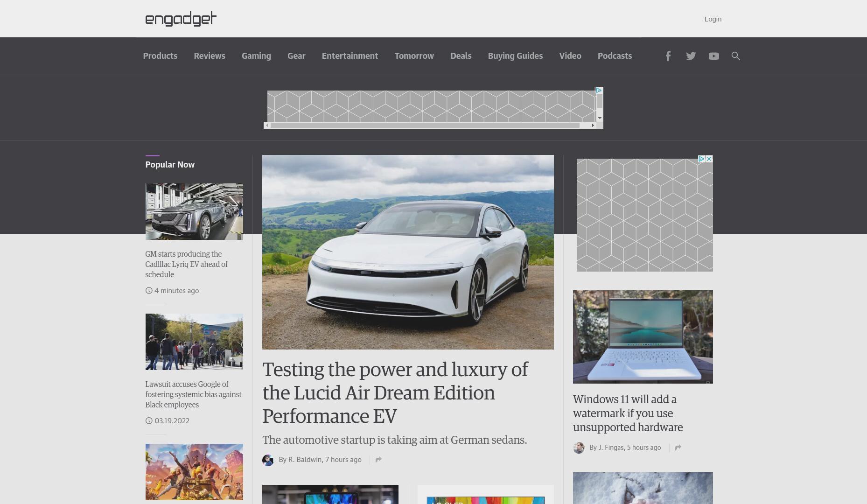This screenshot has height=504, width=867.
Task: Open GM Cadillac Lyriq EV article link
Action: [x=186, y=264]
